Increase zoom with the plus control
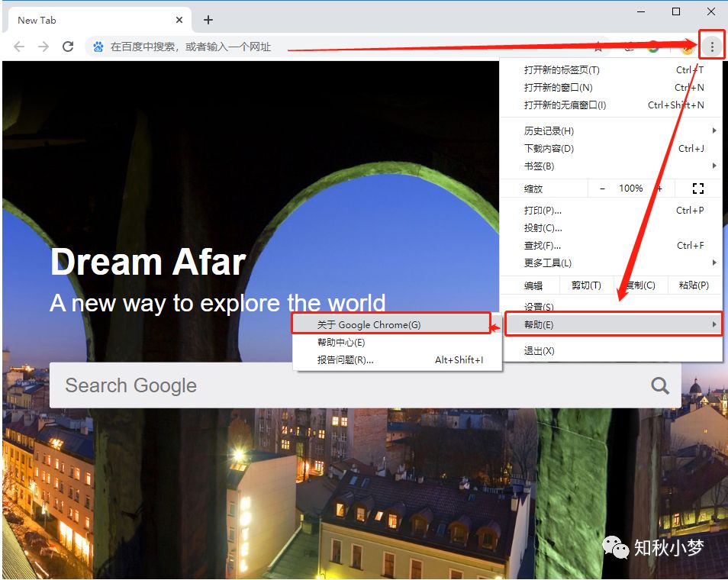Image resolution: width=728 pixels, height=580 pixels. tap(659, 188)
